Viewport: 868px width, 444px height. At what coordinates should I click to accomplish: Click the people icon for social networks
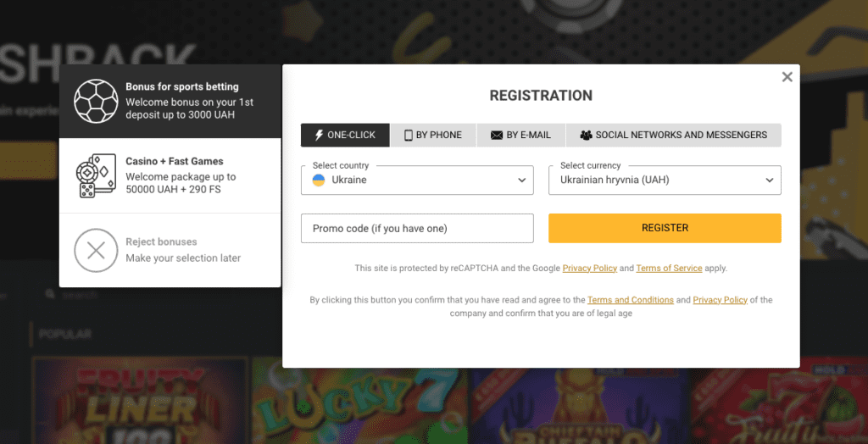point(586,135)
